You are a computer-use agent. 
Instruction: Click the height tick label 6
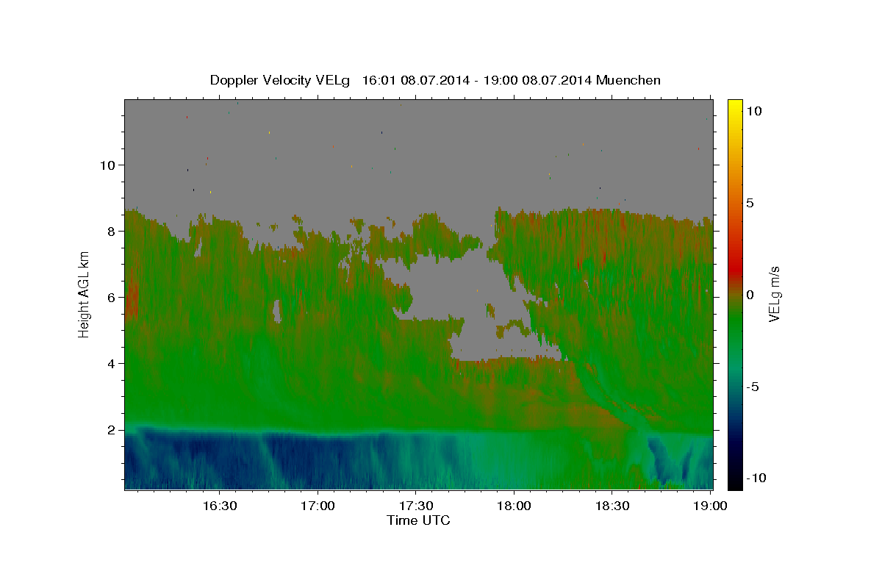coord(113,298)
